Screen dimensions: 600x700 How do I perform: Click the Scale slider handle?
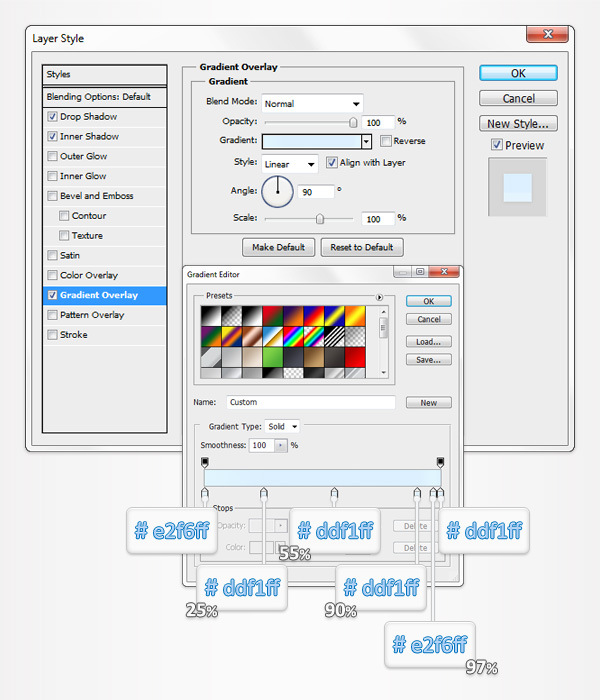click(319, 218)
